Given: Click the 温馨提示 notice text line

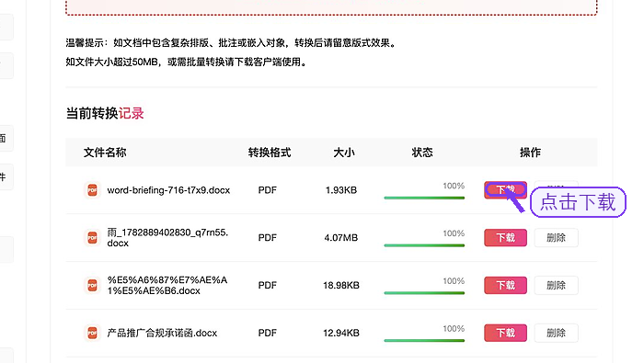Looking at the screenshot, I should coord(231,42).
